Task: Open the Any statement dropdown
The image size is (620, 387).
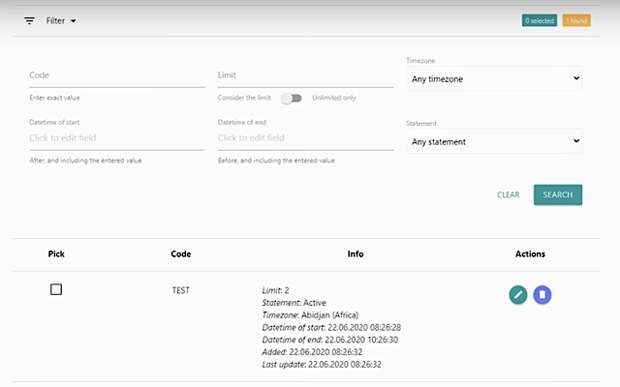Action: click(495, 142)
